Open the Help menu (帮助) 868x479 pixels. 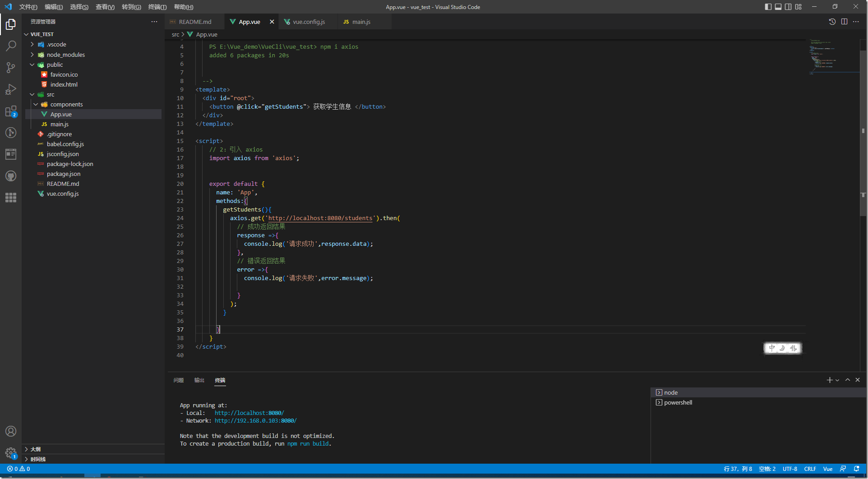(184, 7)
